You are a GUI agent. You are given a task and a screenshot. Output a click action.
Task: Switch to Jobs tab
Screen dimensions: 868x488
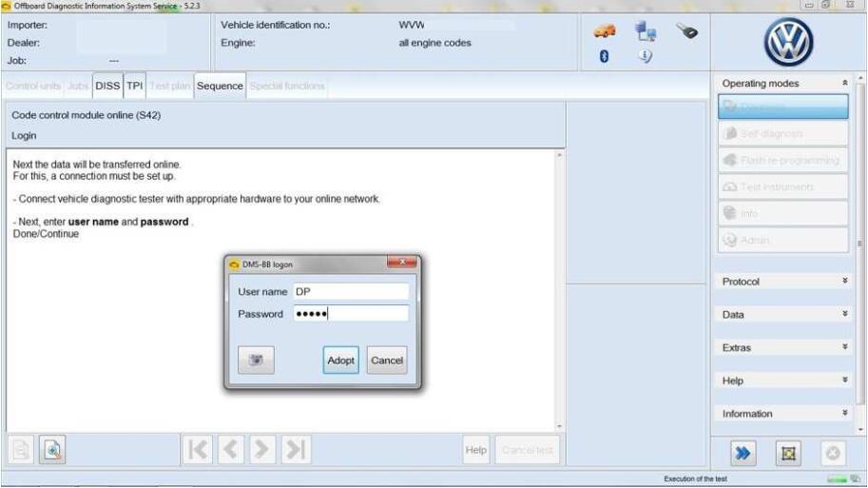pyautogui.click(x=78, y=86)
